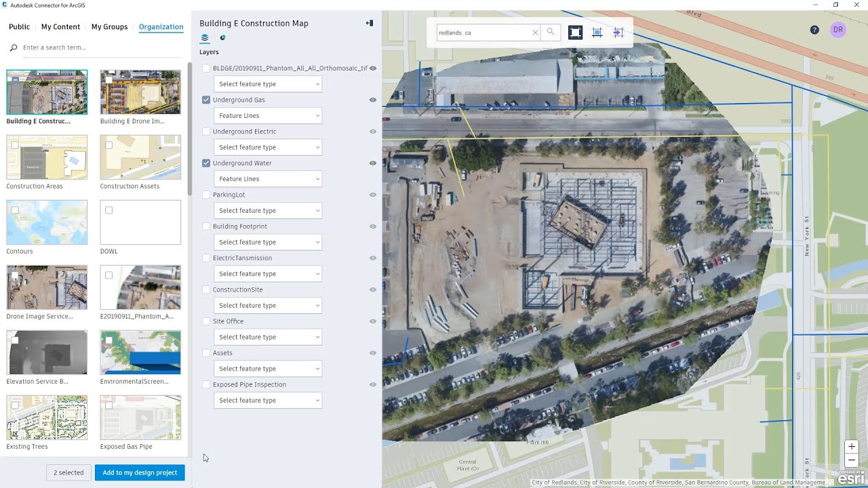Screen dimensions: 868x488
Task: Toggle eye icon for Underground Electric layer
Action: [x=373, y=131]
